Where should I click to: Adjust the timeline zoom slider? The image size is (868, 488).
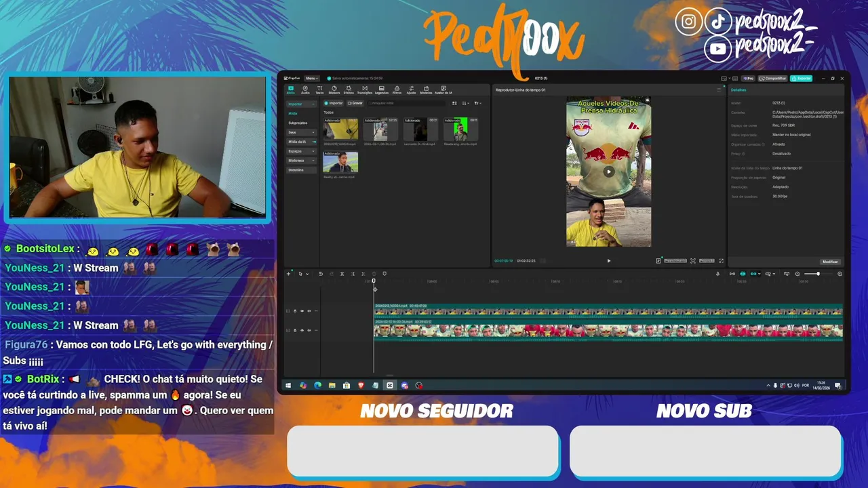(818, 274)
